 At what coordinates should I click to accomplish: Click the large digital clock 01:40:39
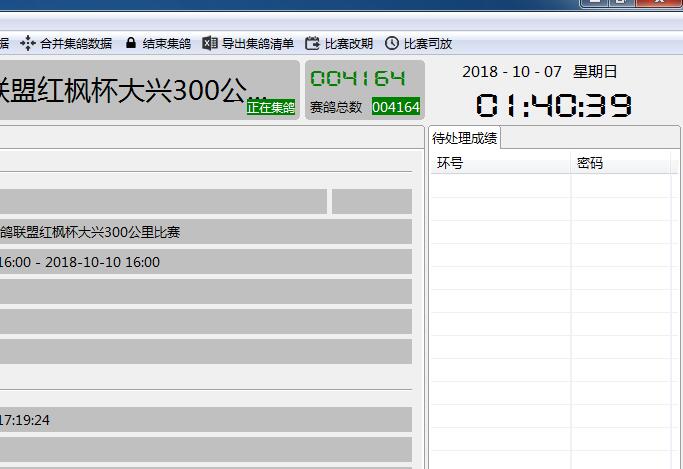point(554,105)
